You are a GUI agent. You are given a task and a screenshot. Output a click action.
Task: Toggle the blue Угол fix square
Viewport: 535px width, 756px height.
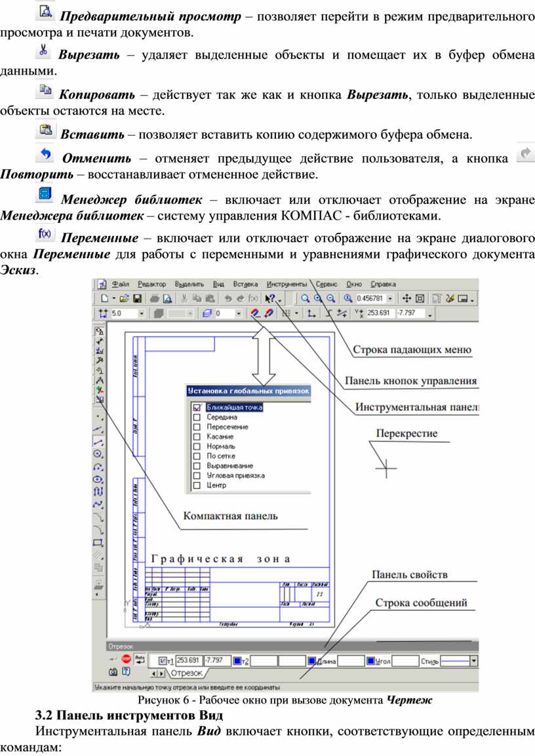370,661
